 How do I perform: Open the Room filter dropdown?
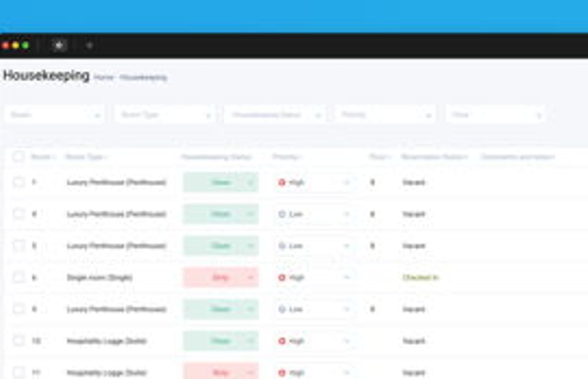(54, 115)
